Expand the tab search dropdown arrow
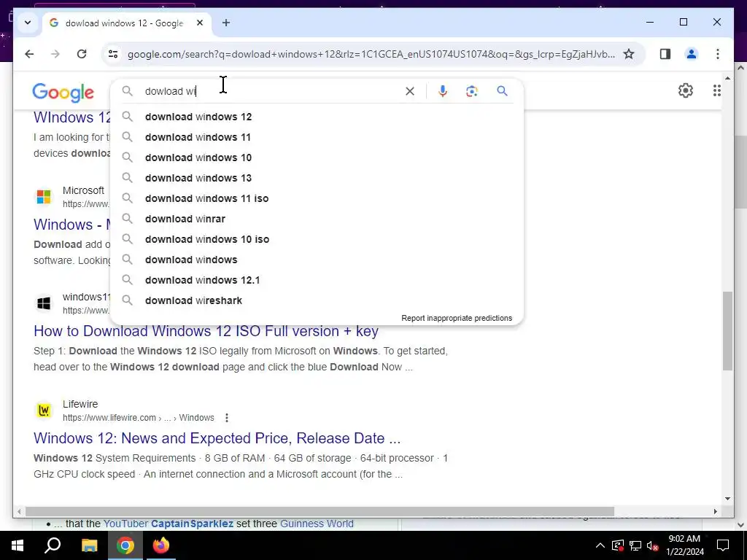This screenshot has height=560, width=747. click(x=28, y=23)
